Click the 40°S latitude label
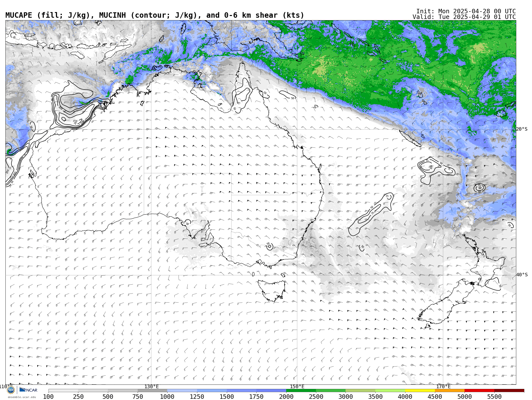This screenshot has height=400, width=532. tap(522, 275)
